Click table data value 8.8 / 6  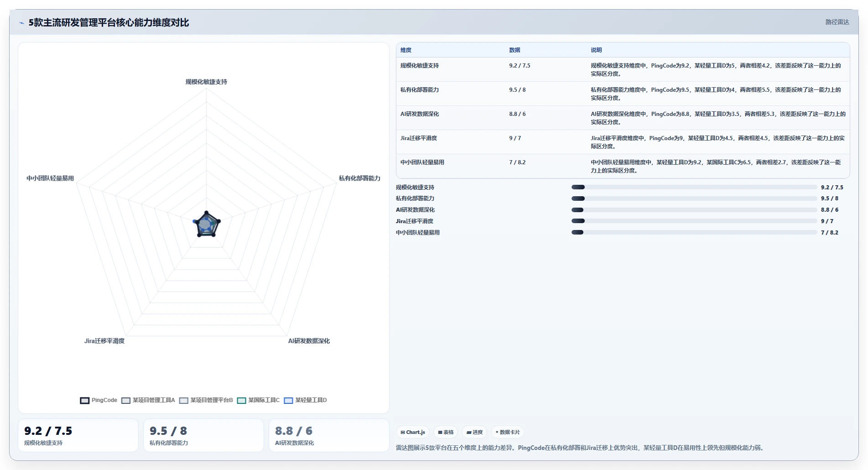[x=517, y=114]
